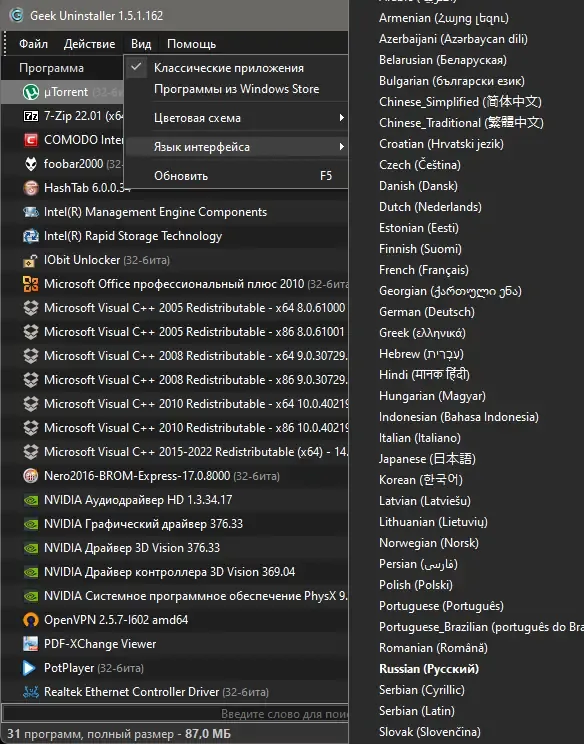The image size is (584, 744).
Task: Toggle the Классические приложения checkmark
Action: (x=136, y=67)
